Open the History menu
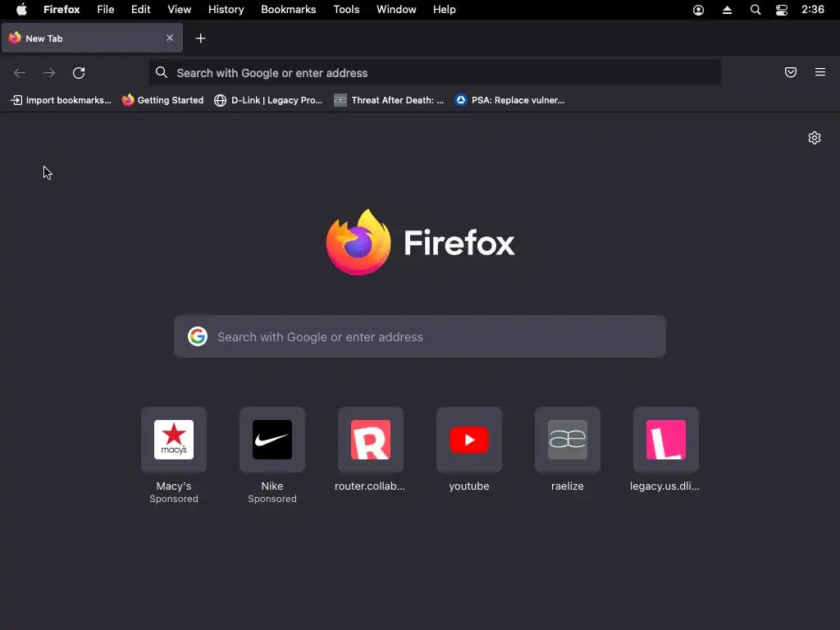 point(226,10)
